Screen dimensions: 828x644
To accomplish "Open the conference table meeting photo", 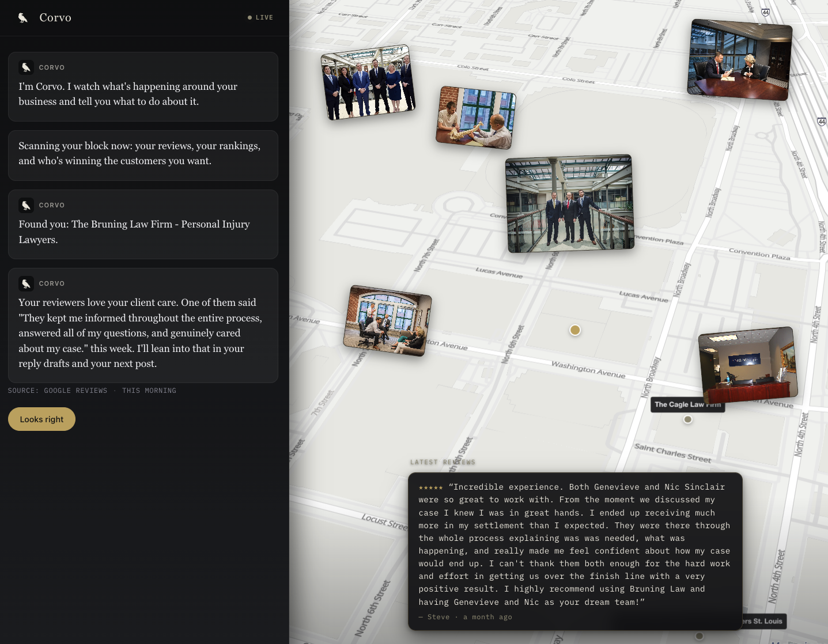I will pyautogui.click(x=740, y=59).
